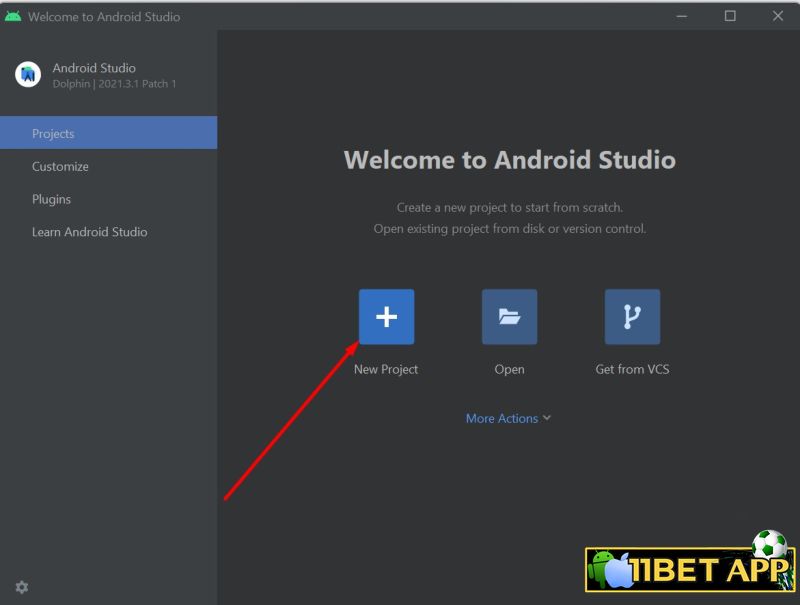This screenshot has height=605, width=800.
Task: Open the Plugins tab
Action: pos(109,199)
